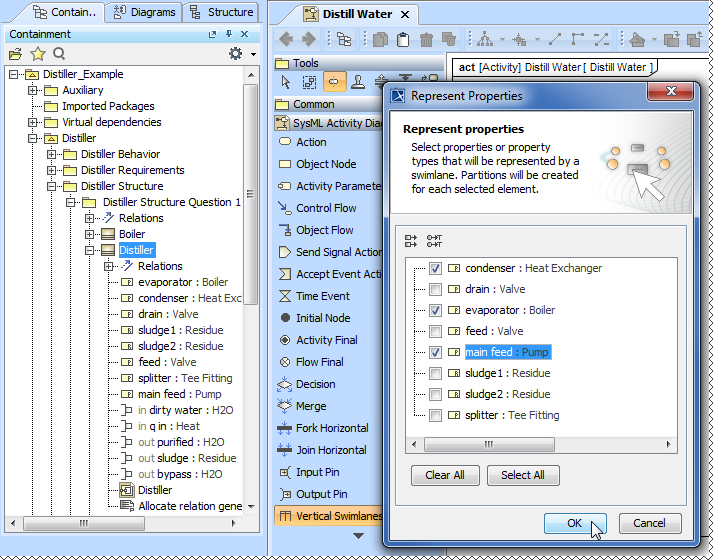Click the OK button
Viewport: 713px width, 560px height.
coord(575,523)
